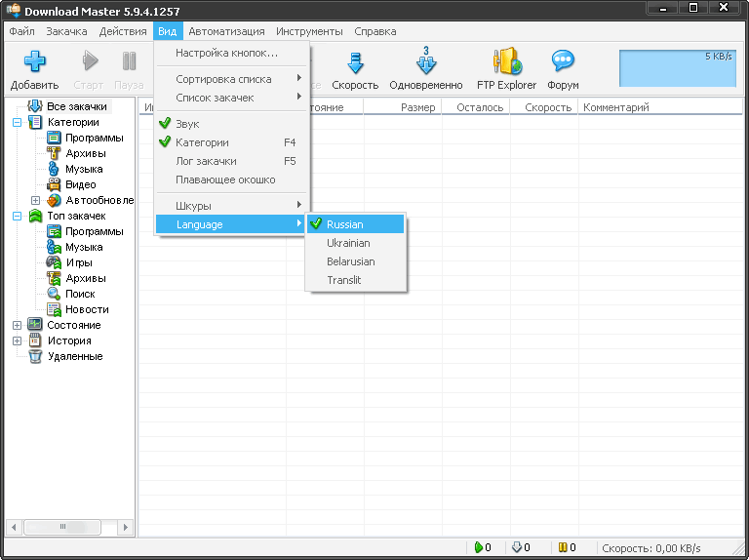Open the Скорость speed arrow icon
The image size is (749, 560).
pos(355,62)
